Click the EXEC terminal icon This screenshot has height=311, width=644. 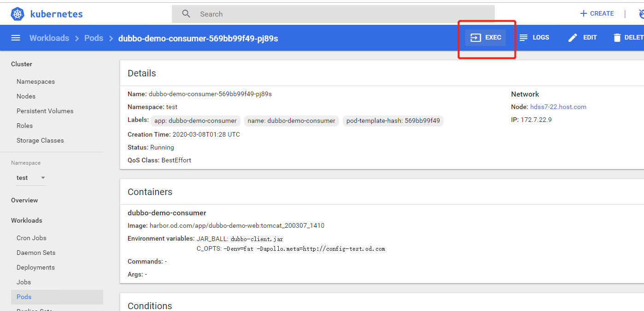tap(475, 38)
